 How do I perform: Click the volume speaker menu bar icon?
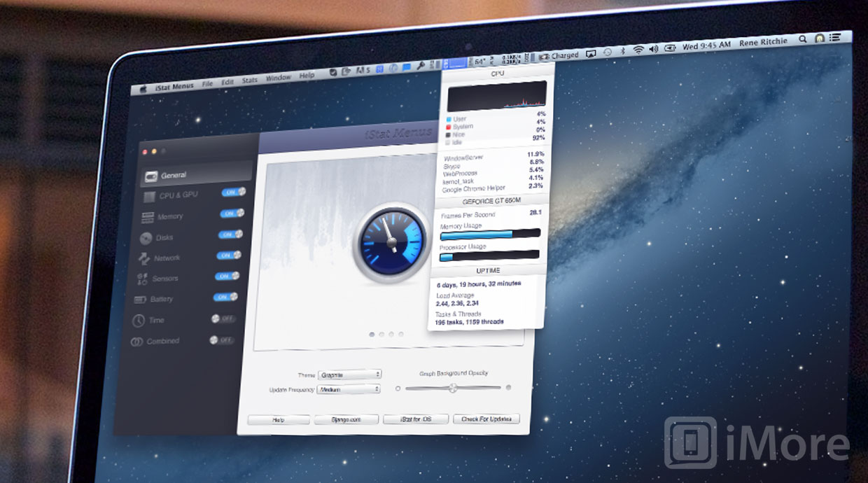pyautogui.click(x=654, y=48)
